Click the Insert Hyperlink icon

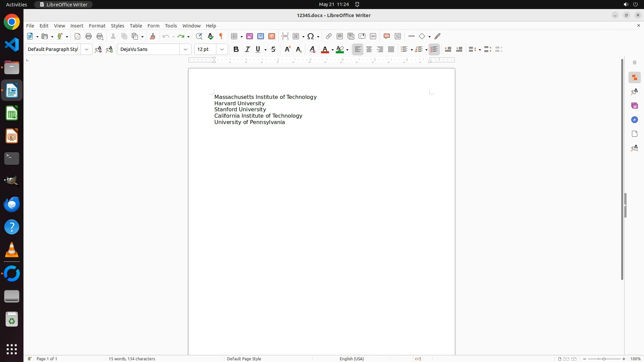pyautogui.click(x=329, y=36)
